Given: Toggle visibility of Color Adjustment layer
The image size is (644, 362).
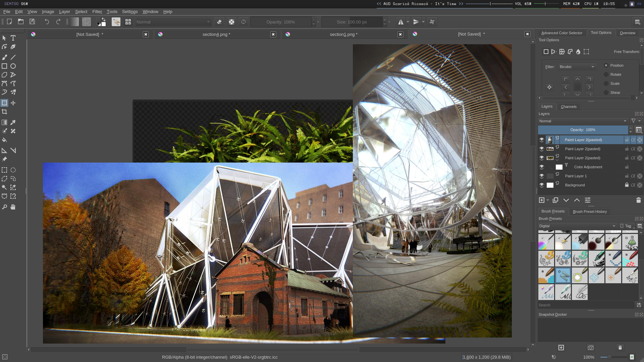Looking at the screenshot, I should [541, 167].
